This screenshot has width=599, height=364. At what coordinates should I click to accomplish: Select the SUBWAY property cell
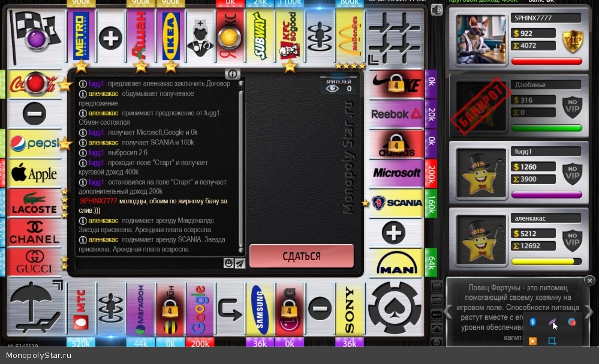pos(260,37)
